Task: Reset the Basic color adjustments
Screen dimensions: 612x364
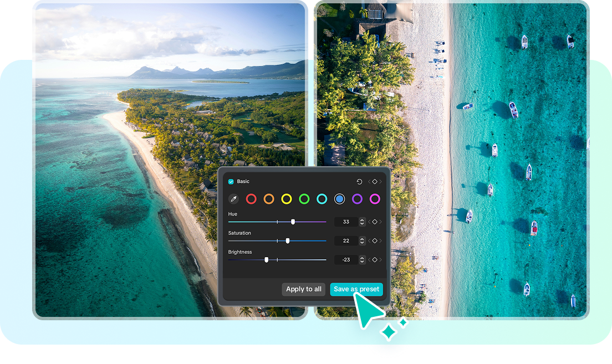Action: coord(359,181)
